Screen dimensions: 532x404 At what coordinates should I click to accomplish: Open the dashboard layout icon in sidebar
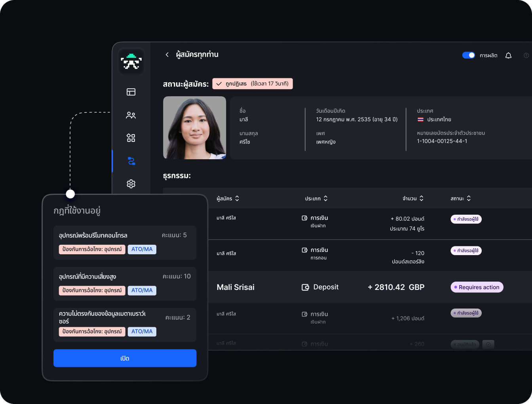[x=131, y=92]
